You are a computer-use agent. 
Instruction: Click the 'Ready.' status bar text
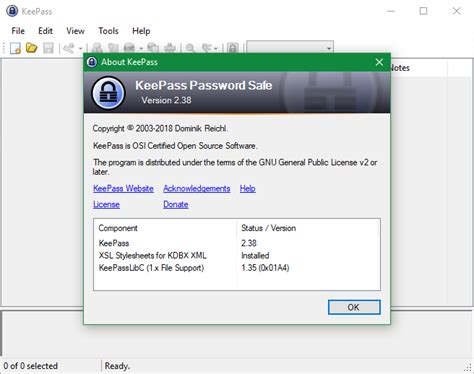pos(117,366)
